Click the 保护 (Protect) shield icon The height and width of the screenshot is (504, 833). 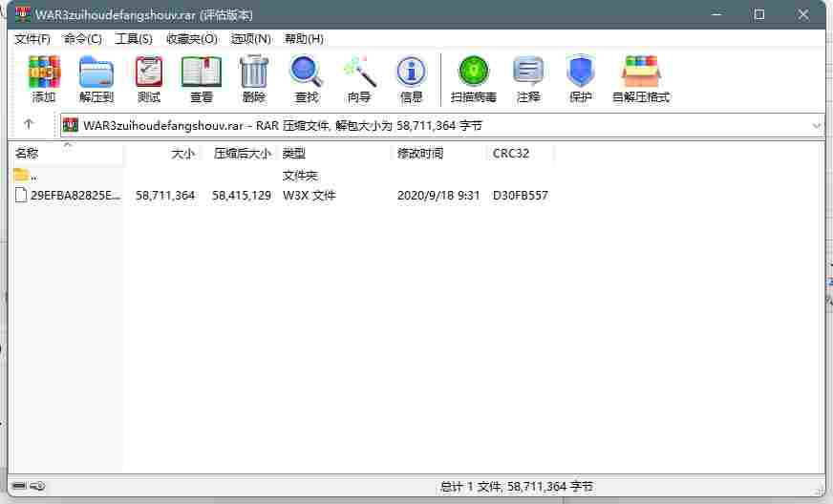tap(580, 79)
